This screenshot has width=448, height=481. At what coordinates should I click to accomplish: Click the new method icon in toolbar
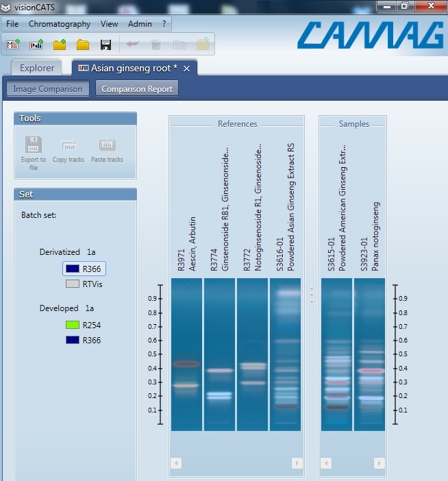[12, 45]
